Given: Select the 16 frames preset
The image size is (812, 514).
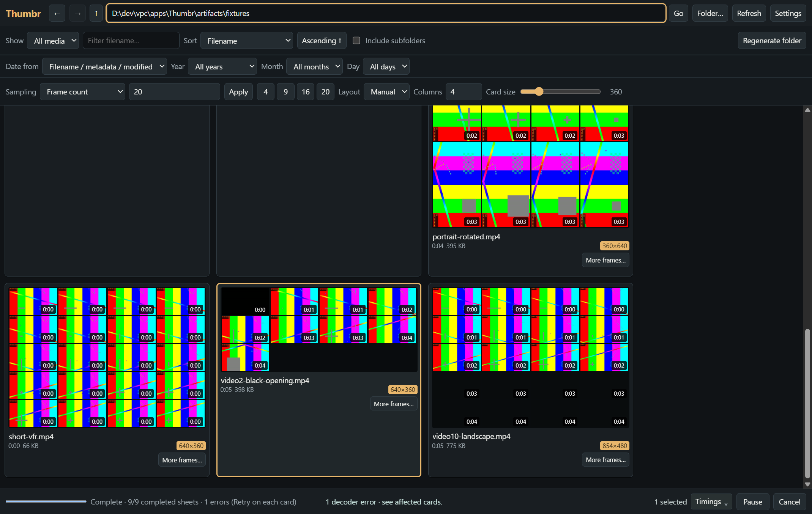Looking at the screenshot, I should (x=306, y=92).
